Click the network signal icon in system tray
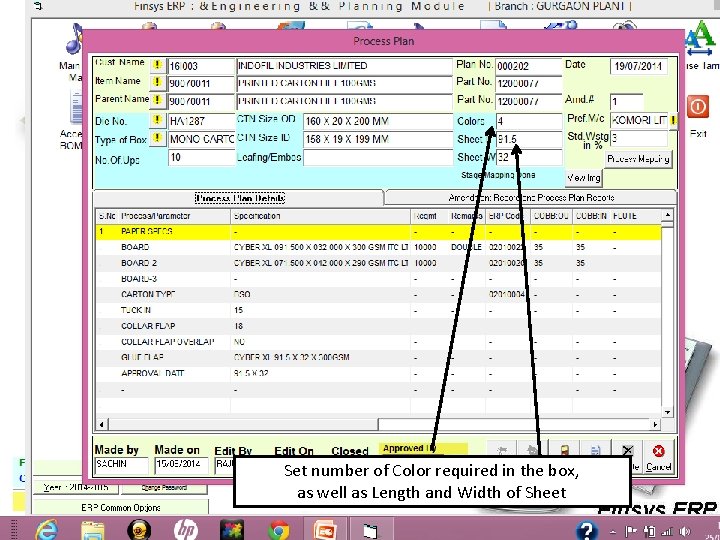This screenshot has width=720, height=540. [667, 531]
